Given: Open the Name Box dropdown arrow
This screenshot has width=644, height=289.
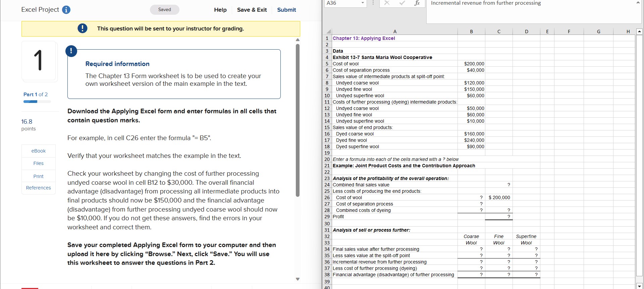Looking at the screenshot, I should click(363, 3).
